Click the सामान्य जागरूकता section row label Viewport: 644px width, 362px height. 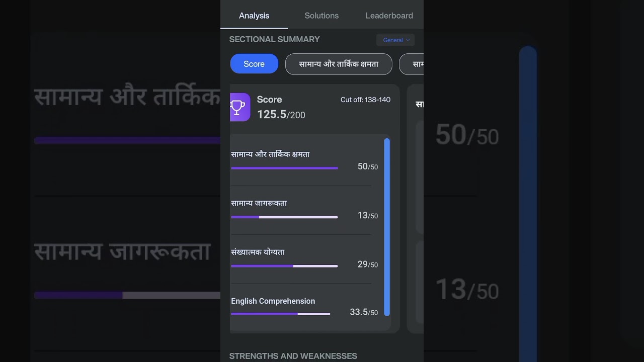point(259,203)
